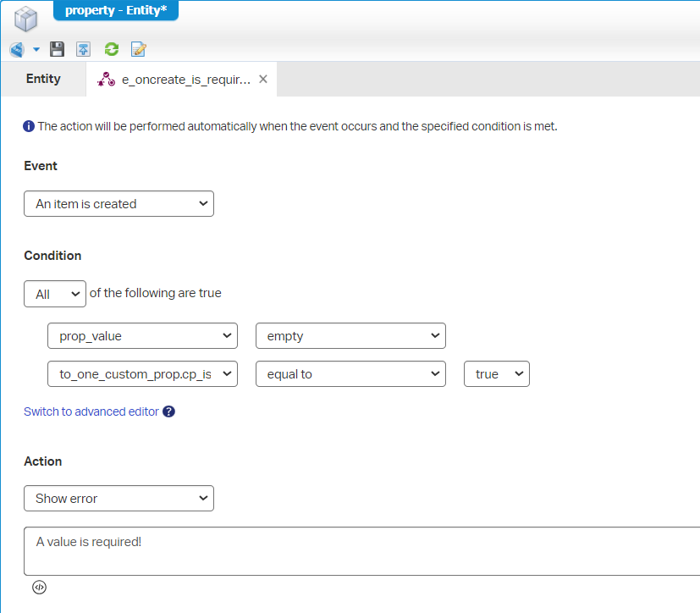Click the help question mark icon
Viewport: 700px width, 613px height.
[x=169, y=411]
